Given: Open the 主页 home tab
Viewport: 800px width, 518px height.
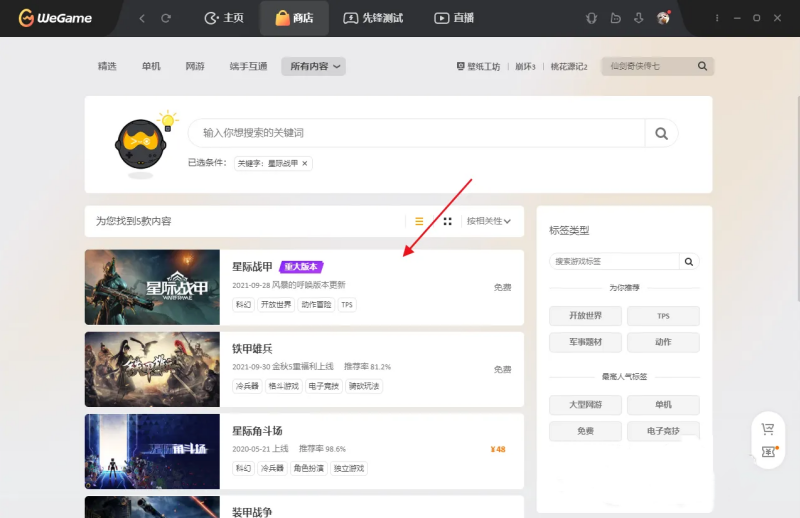Looking at the screenshot, I should (224, 18).
